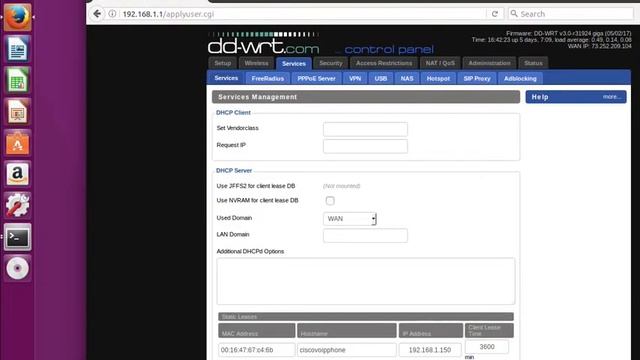Open the PPPoE Server sub-tab
The height and width of the screenshot is (360, 640).
pyautogui.click(x=316, y=78)
